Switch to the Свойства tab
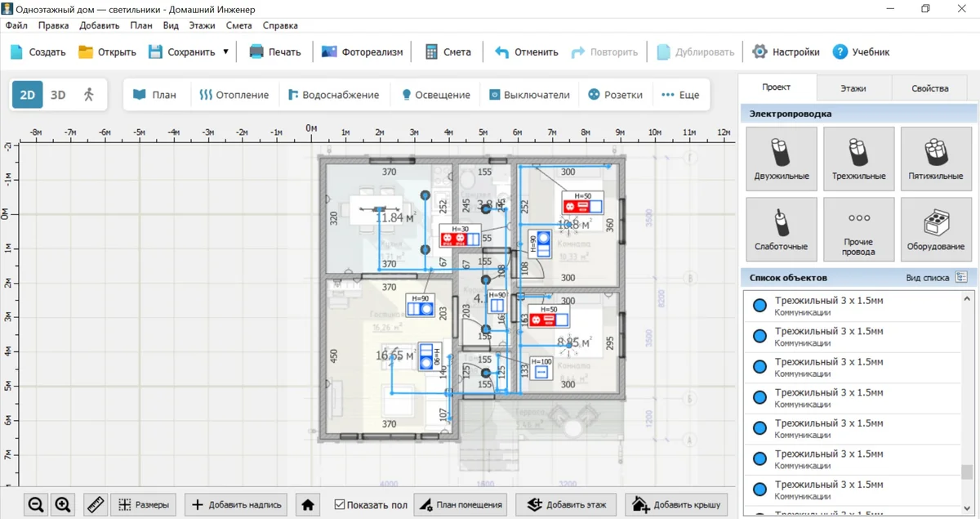Viewport: 980px width, 519px height. tap(929, 88)
